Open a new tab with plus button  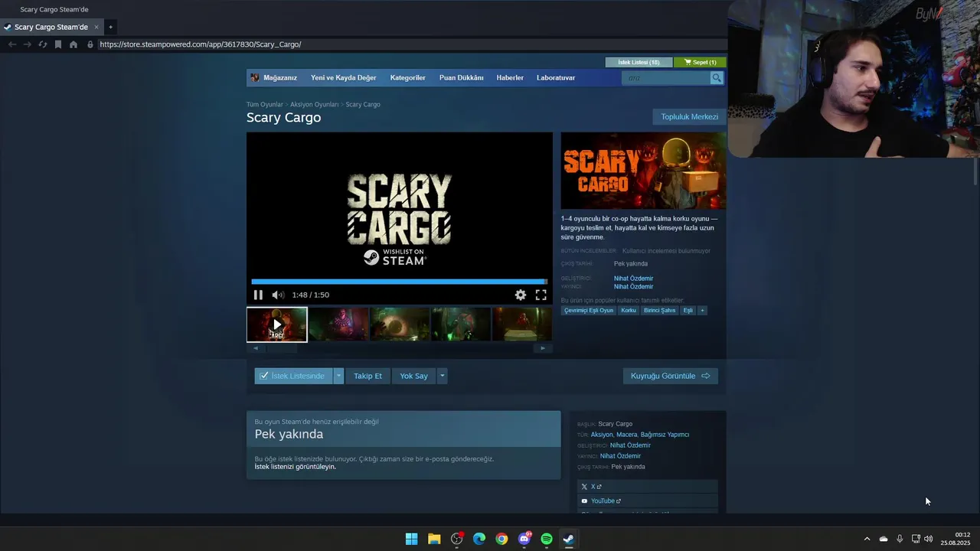pyautogui.click(x=110, y=27)
